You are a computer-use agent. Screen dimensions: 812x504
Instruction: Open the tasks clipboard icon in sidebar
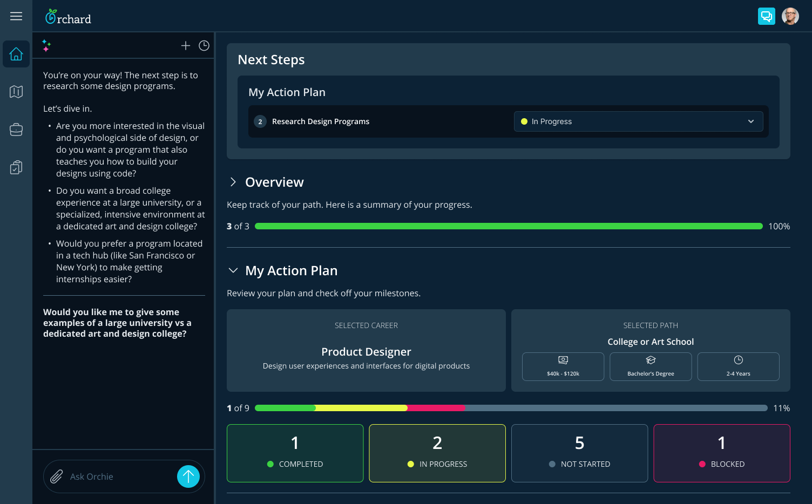coord(16,167)
